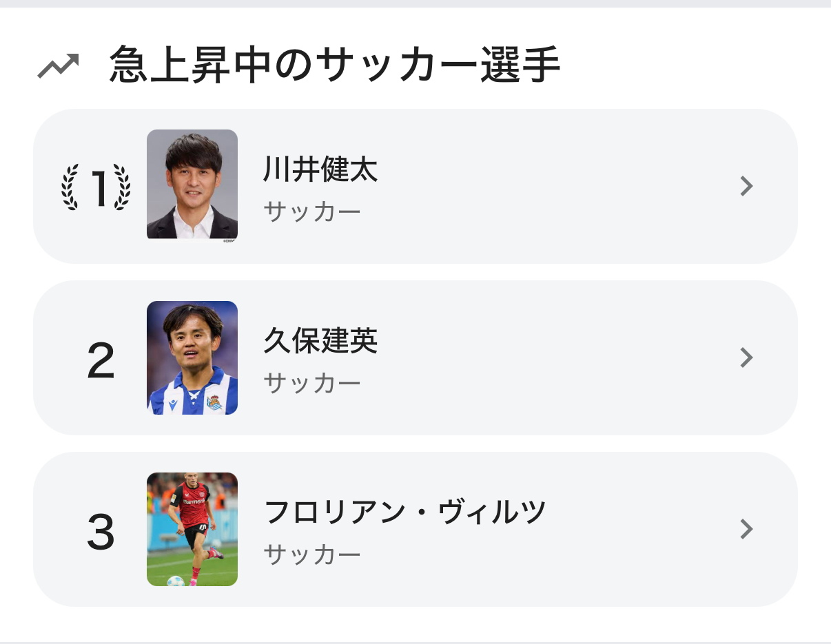Select the 川井健太 name link

click(x=320, y=169)
